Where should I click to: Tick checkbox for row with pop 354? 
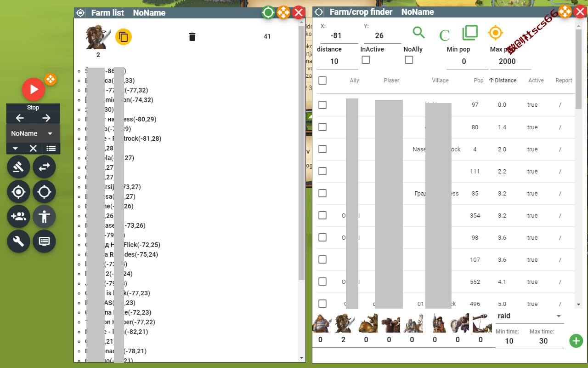tap(322, 215)
